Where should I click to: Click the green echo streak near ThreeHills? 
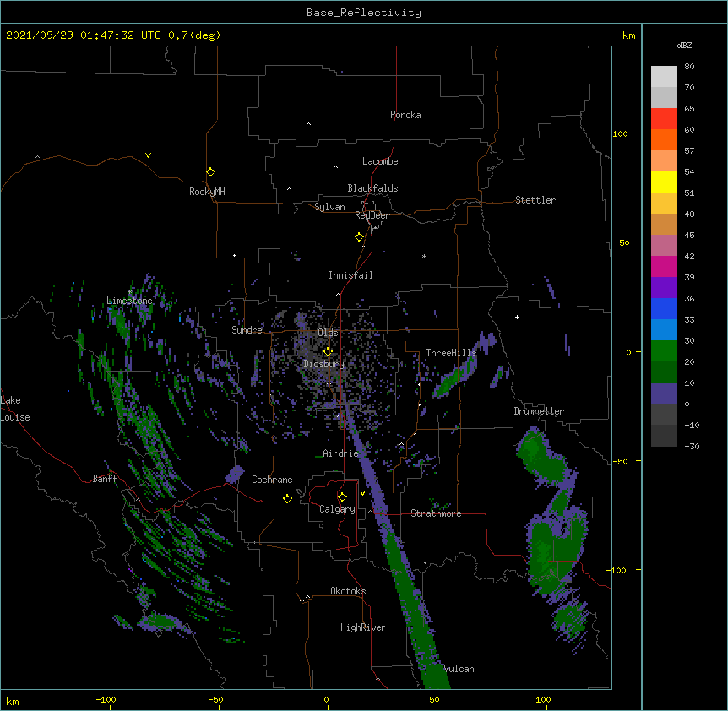449,382
